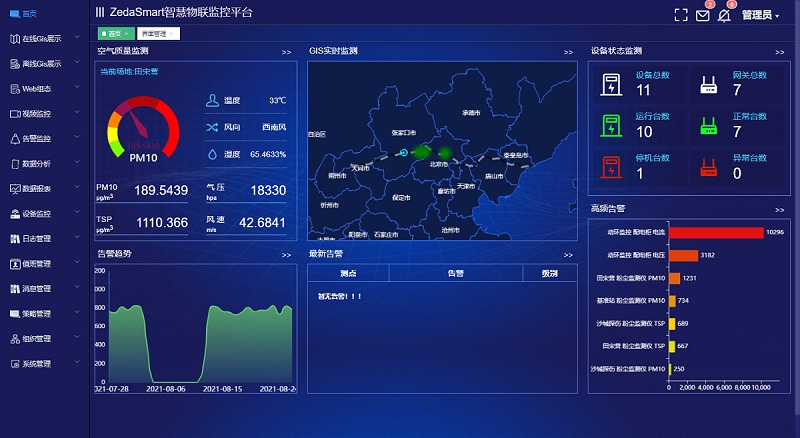Open the 管理员 user dropdown

[x=760, y=15]
